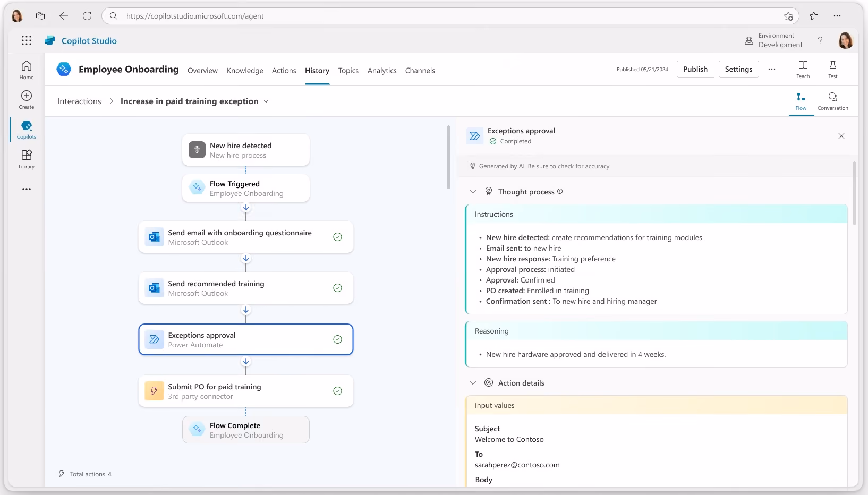
Task: Open the Overview tab
Action: [x=202, y=71]
